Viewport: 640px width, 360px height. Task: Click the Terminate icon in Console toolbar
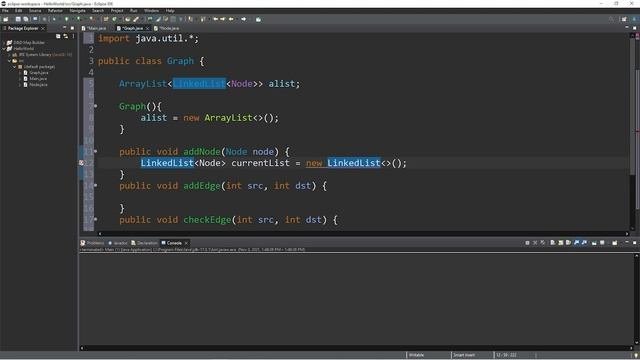click(x=527, y=243)
